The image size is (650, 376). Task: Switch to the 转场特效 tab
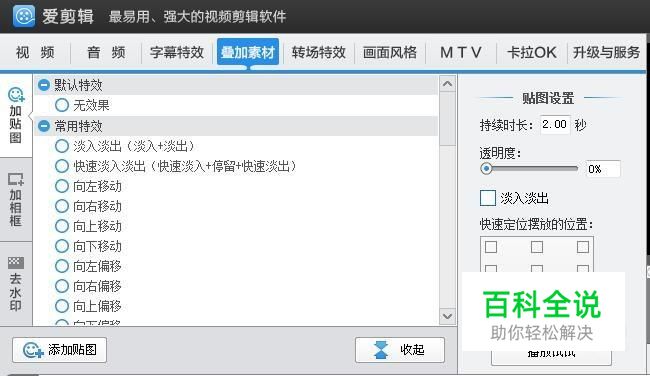click(x=319, y=53)
